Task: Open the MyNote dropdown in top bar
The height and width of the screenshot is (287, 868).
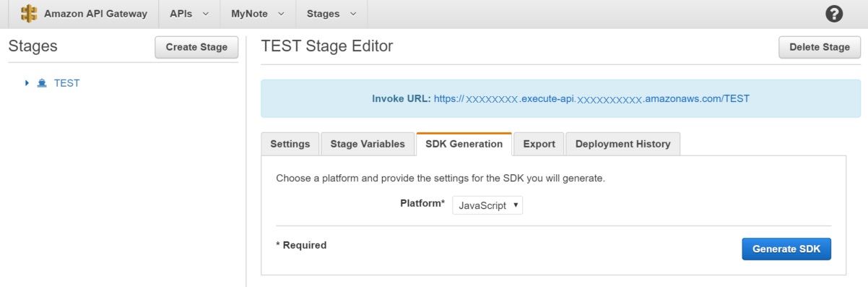Action: (x=258, y=14)
